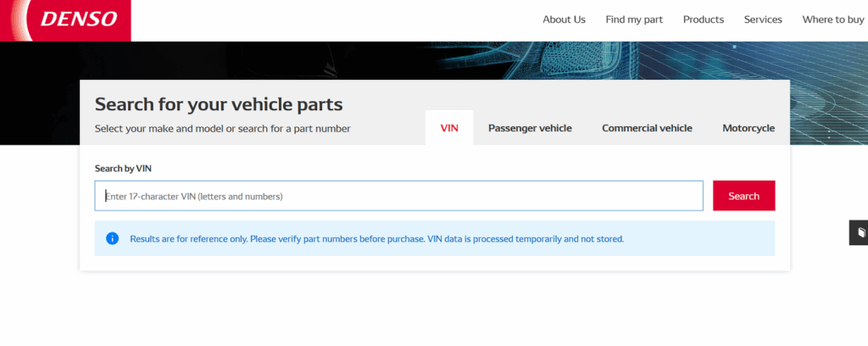The image size is (868, 346).
Task: Expand the Services navigation item
Action: [763, 20]
